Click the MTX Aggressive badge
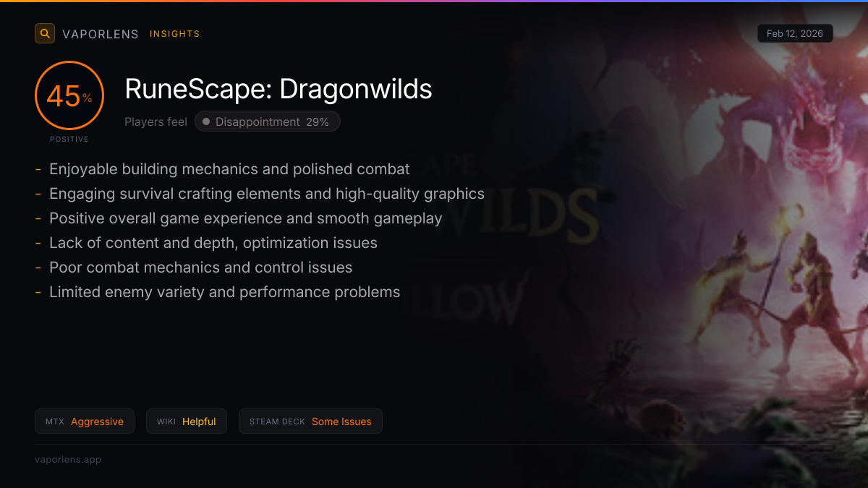 [85, 421]
